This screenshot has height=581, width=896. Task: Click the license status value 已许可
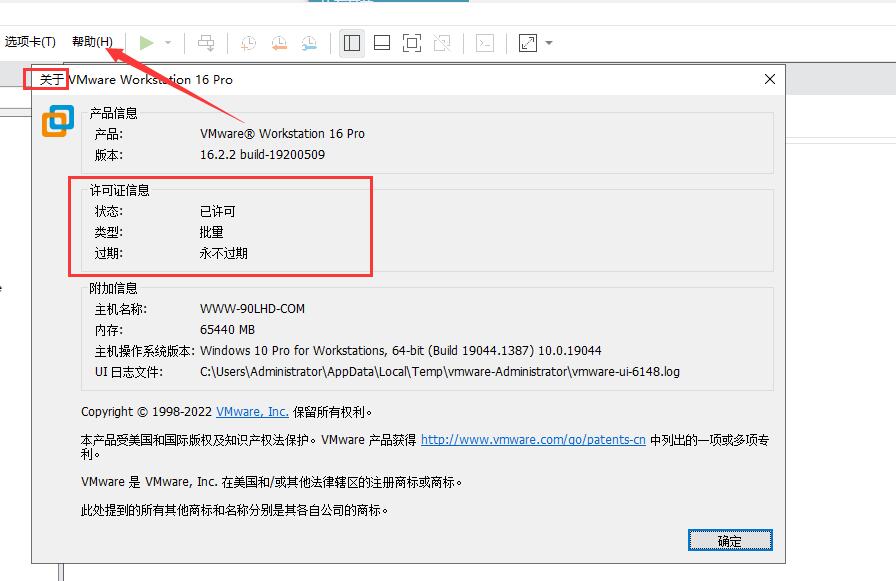tap(218, 211)
